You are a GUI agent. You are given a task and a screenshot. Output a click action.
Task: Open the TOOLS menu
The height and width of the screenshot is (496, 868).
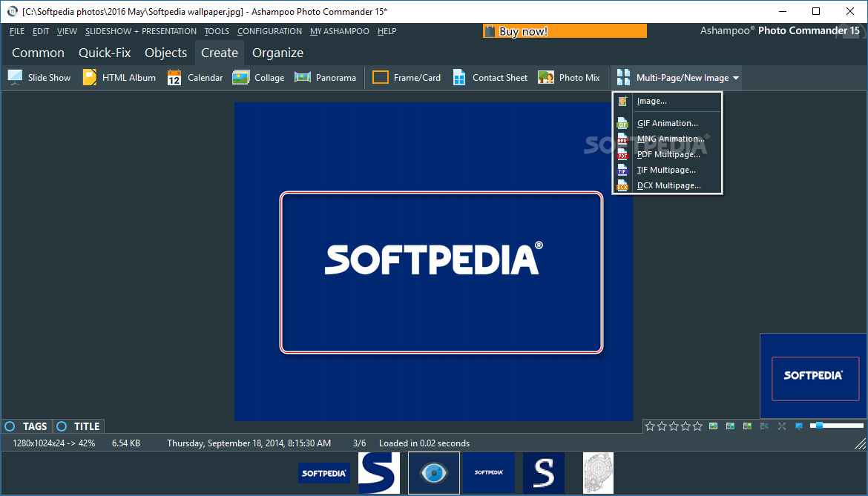(x=217, y=32)
